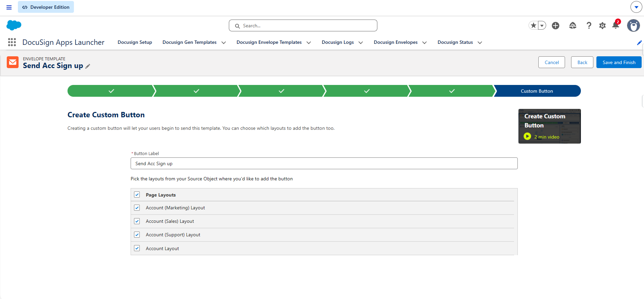Screen dimensions: 644x299
Task: Open the Docusign Gen Templates tab
Action: pyautogui.click(x=189, y=42)
